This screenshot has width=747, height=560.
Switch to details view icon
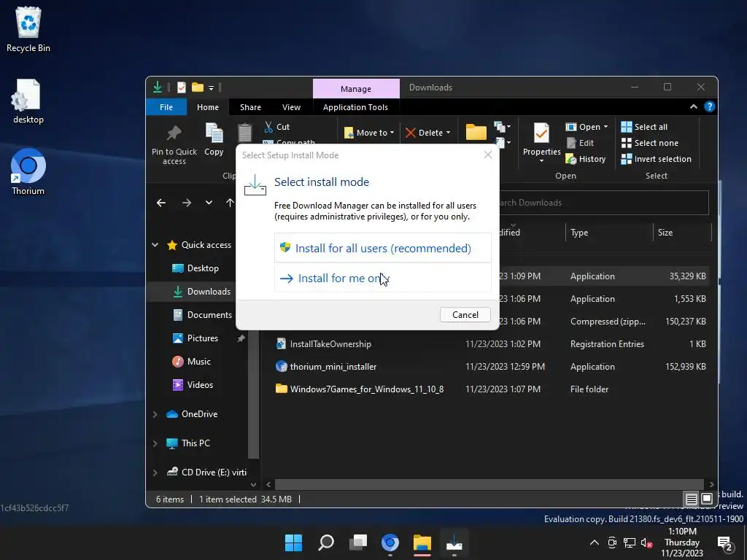pos(691,499)
